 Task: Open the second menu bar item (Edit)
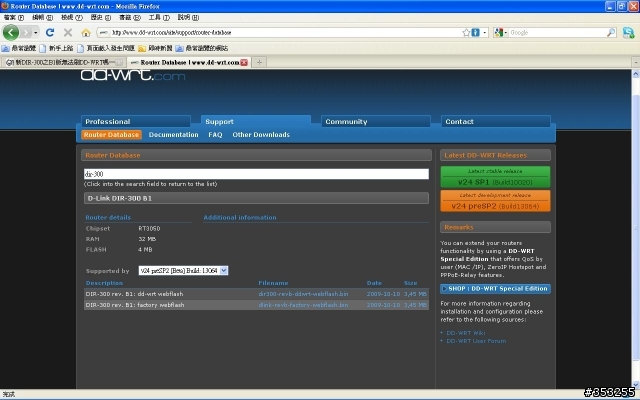tap(42, 18)
